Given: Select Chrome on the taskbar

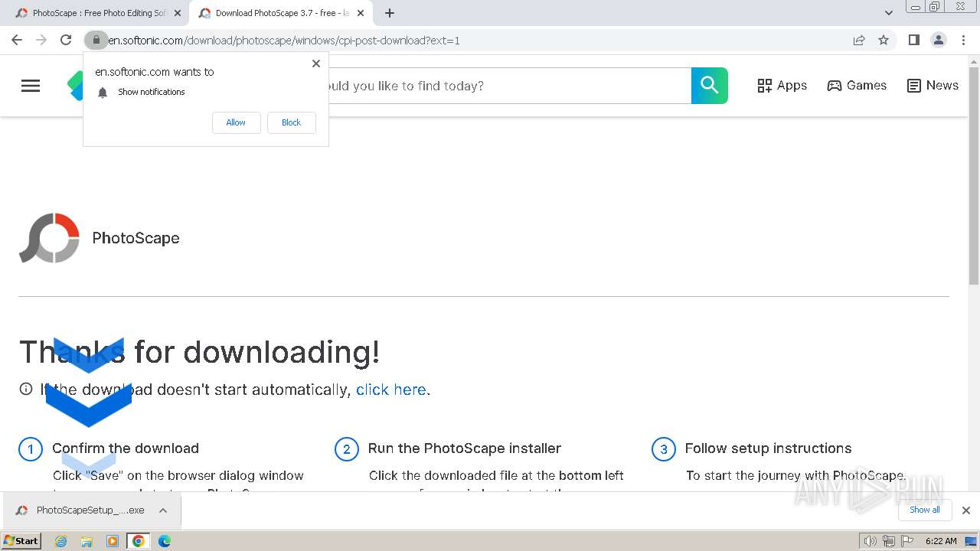Looking at the screenshot, I should [139, 541].
